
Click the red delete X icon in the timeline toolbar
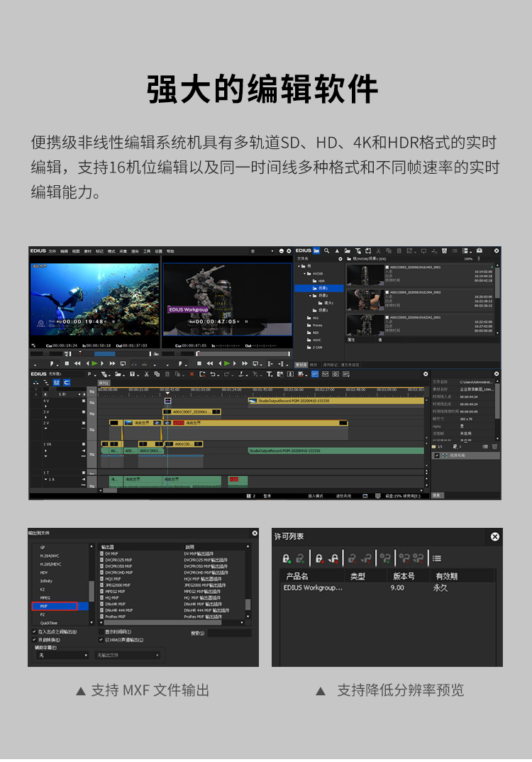pos(192,374)
